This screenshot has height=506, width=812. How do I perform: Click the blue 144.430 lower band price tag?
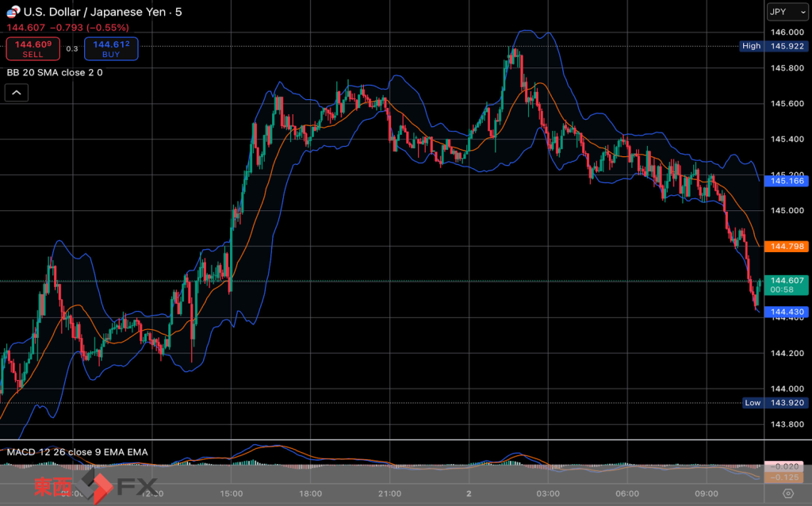pos(787,312)
